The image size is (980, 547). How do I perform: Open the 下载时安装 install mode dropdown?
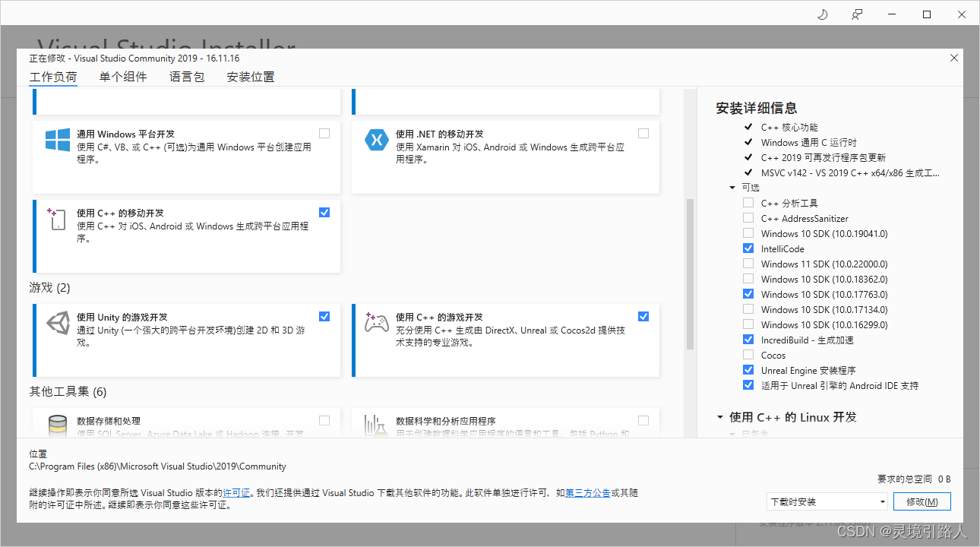coord(827,501)
